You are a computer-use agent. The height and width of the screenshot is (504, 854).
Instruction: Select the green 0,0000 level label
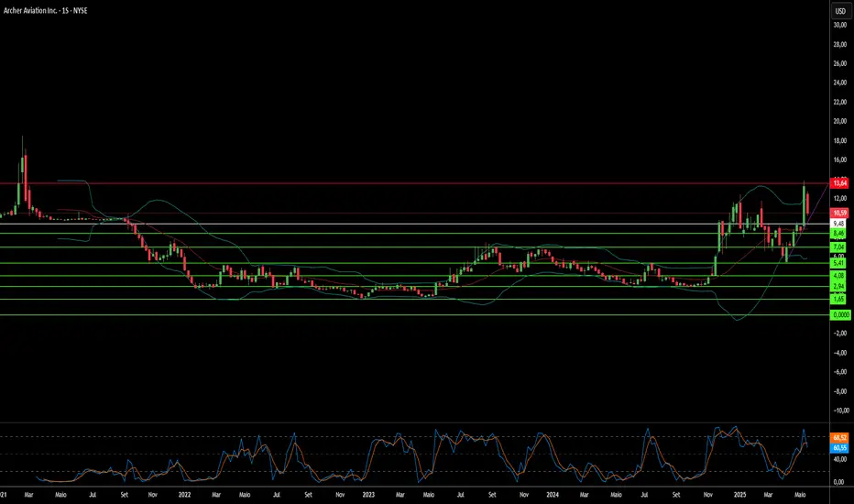pos(840,315)
